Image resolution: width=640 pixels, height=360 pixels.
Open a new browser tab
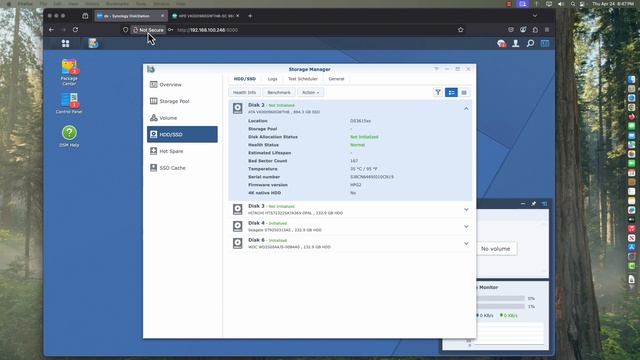(250, 16)
